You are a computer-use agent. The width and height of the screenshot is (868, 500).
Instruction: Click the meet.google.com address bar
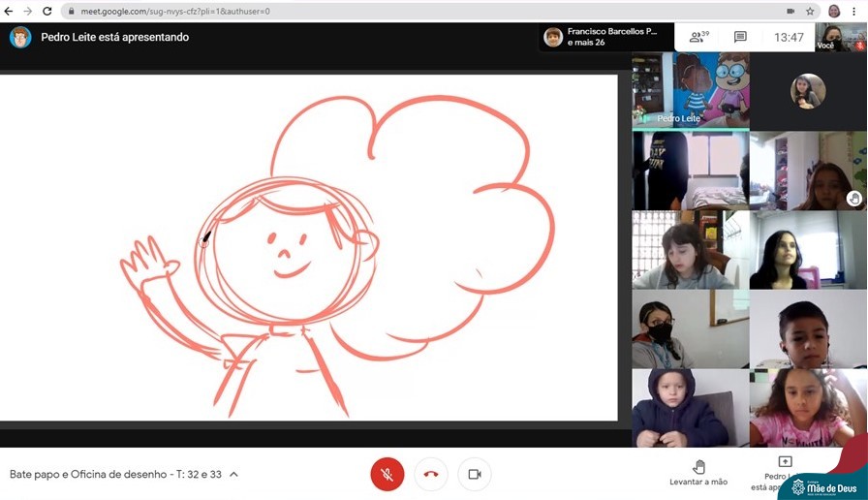click(x=387, y=11)
